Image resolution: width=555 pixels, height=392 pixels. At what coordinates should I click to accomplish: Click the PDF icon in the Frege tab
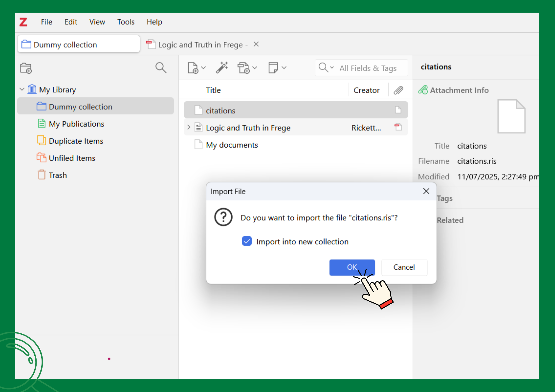click(151, 44)
